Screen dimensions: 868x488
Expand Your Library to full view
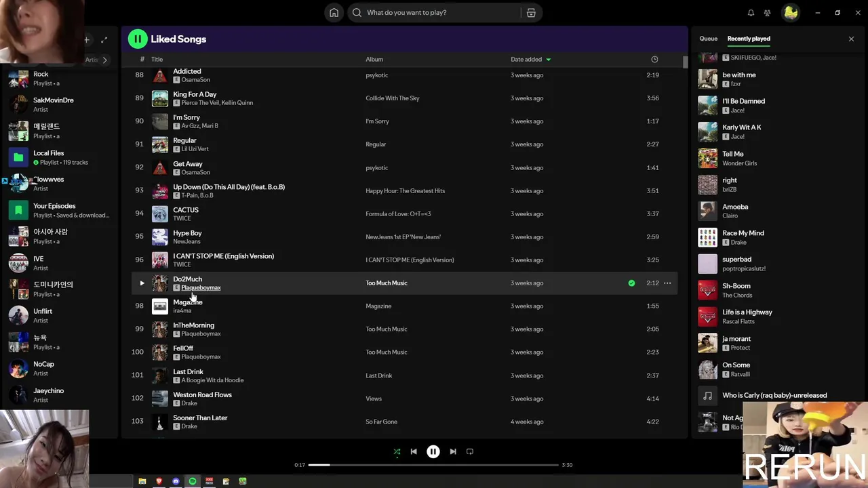click(104, 40)
